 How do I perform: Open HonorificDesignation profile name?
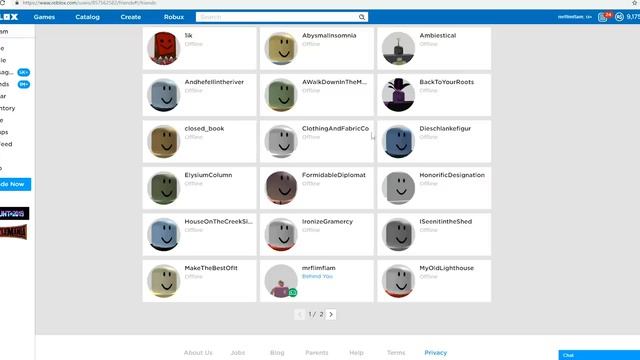point(452,175)
